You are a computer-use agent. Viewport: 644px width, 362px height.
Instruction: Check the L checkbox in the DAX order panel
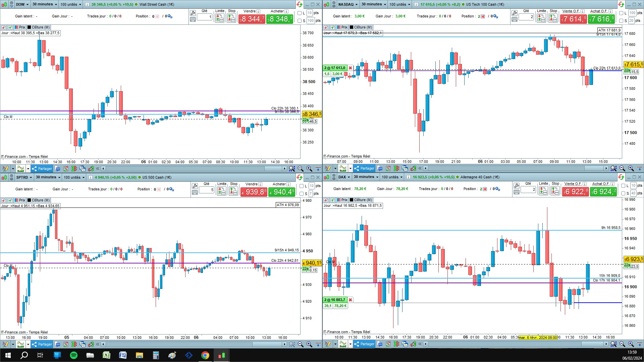(x=623, y=186)
